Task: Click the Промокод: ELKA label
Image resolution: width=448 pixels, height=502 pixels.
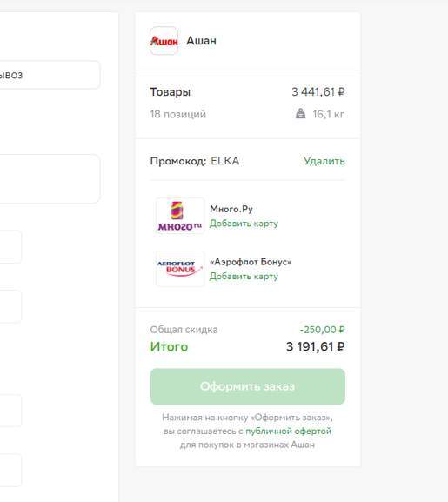Action: 195,161
